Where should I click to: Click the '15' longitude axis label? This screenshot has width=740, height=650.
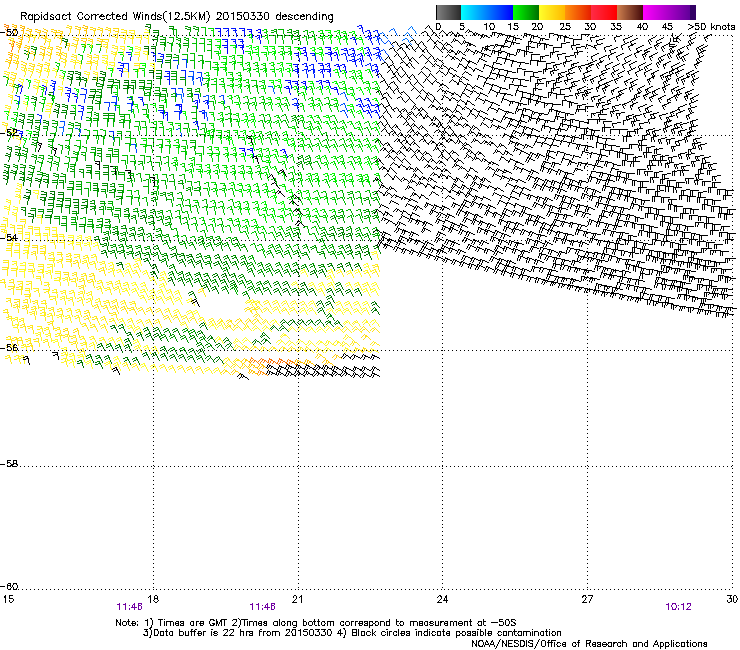click(8, 599)
